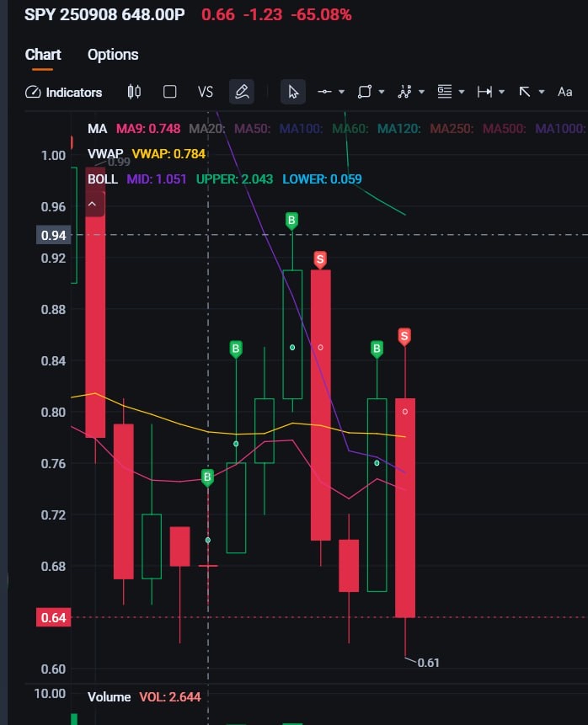Image resolution: width=588 pixels, height=725 pixels.
Task: Select the Aa text annotation tool
Action: (565, 92)
